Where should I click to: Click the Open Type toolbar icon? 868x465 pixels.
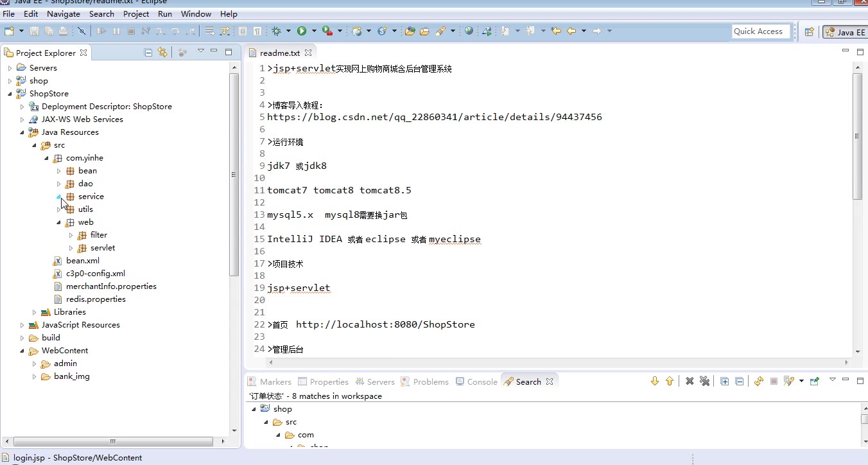(x=410, y=31)
